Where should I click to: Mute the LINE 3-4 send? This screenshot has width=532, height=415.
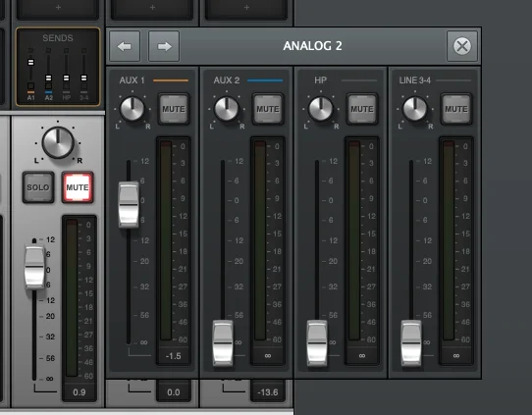[x=456, y=109]
